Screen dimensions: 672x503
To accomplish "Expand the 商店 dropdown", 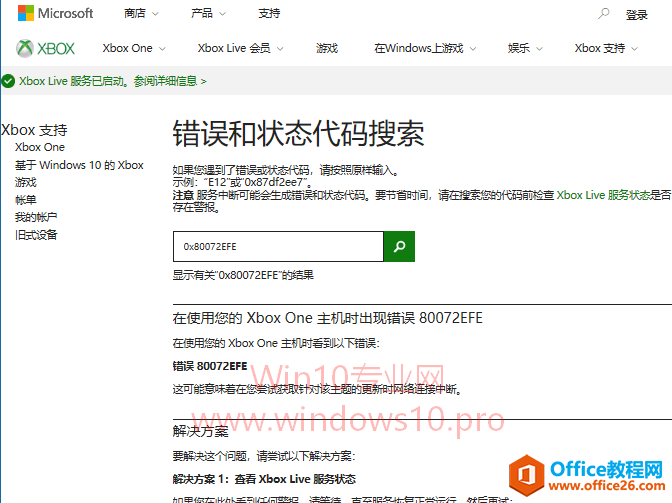I will pyautogui.click(x=141, y=14).
